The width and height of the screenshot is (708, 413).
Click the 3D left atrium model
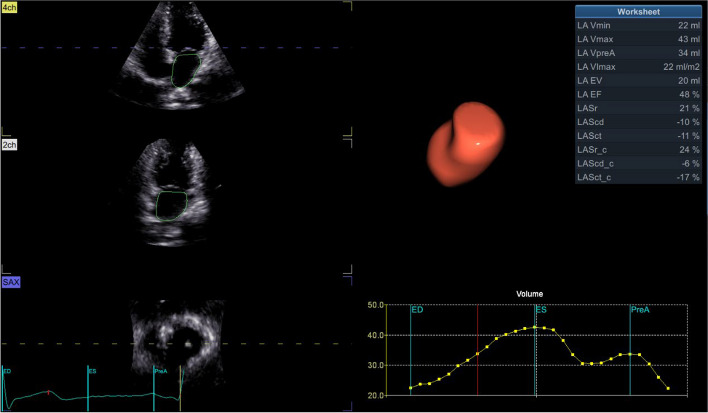coord(465,144)
